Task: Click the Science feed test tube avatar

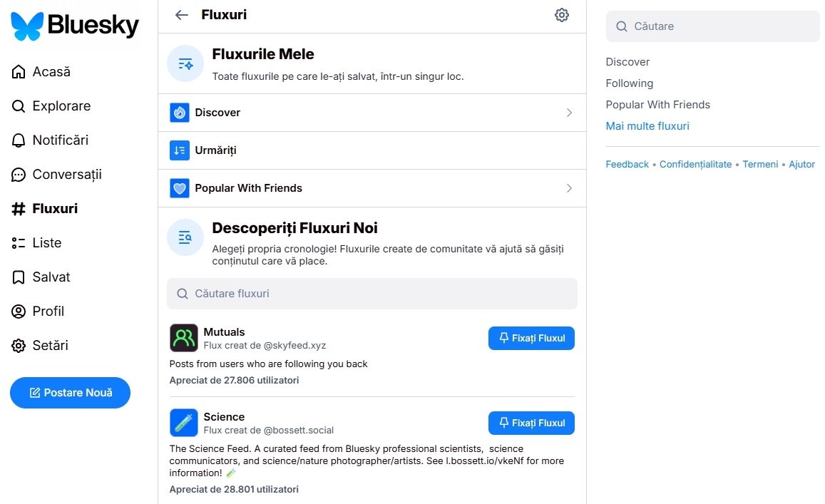Action: pyautogui.click(x=184, y=423)
